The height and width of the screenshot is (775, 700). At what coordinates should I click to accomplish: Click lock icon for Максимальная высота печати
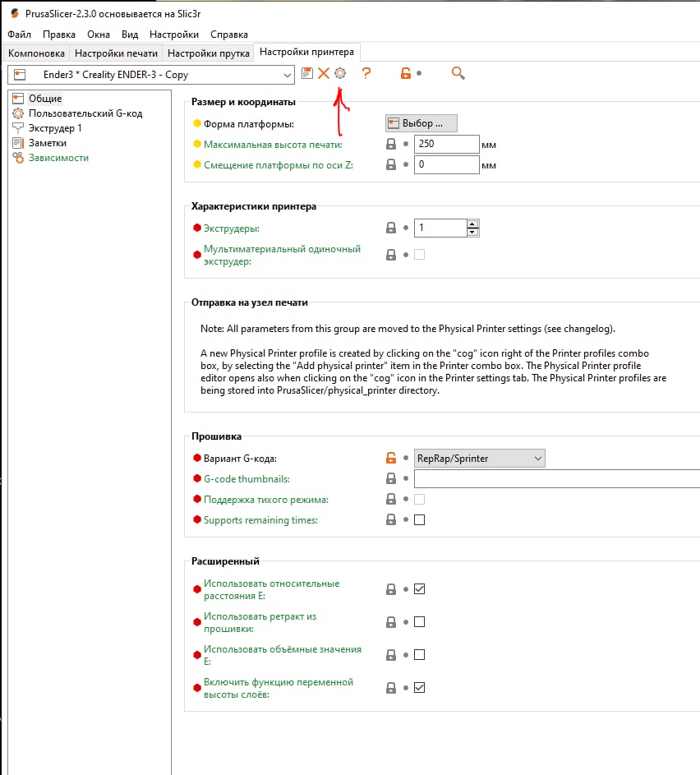tap(391, 144)
